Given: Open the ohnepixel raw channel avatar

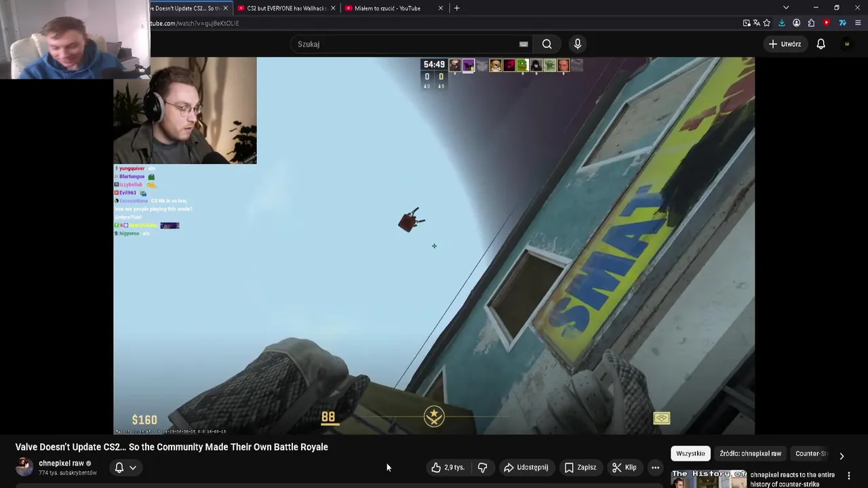Looking at the screenshot, I should click(x=24, y=467).
